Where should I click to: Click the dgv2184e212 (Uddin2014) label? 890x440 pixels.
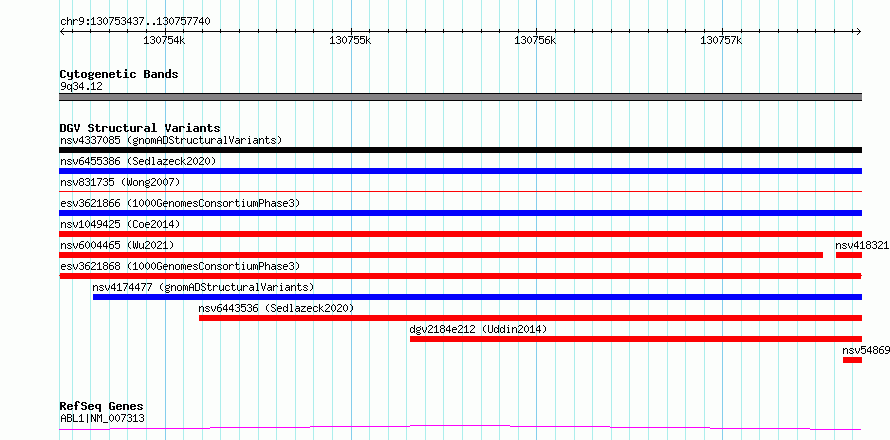click(x=478, y=329)
